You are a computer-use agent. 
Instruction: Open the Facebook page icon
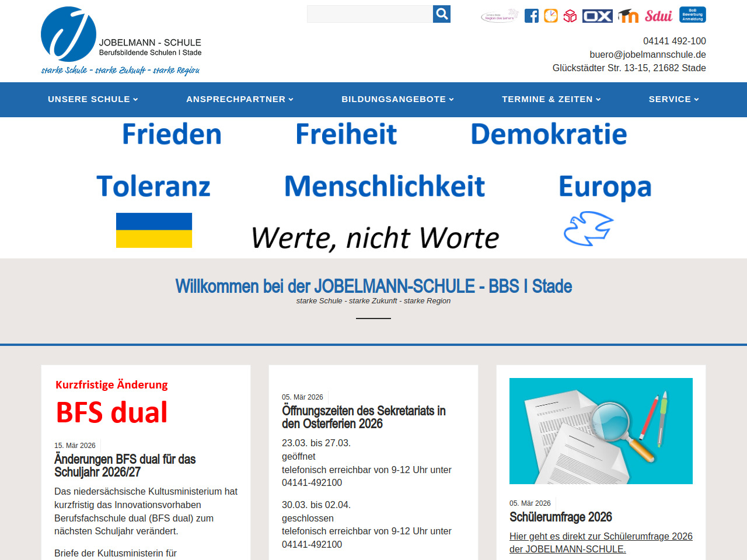click(x=532, y=16)
